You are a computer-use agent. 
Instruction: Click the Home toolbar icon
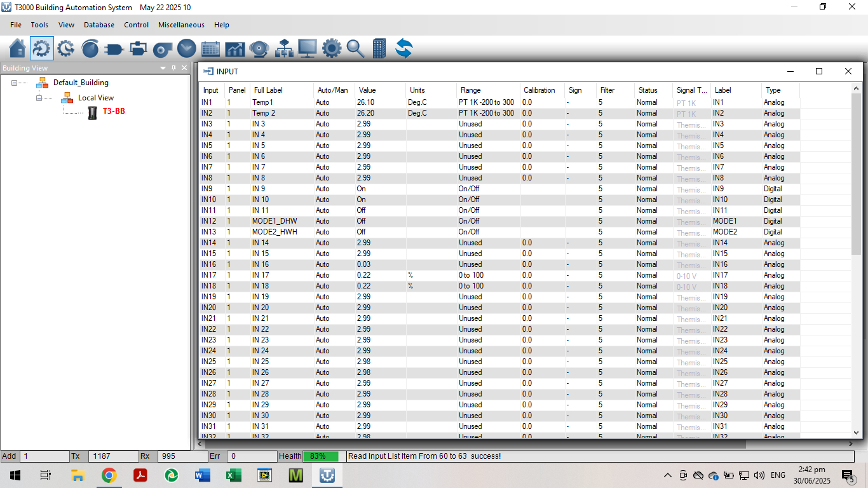click(18, 48)
